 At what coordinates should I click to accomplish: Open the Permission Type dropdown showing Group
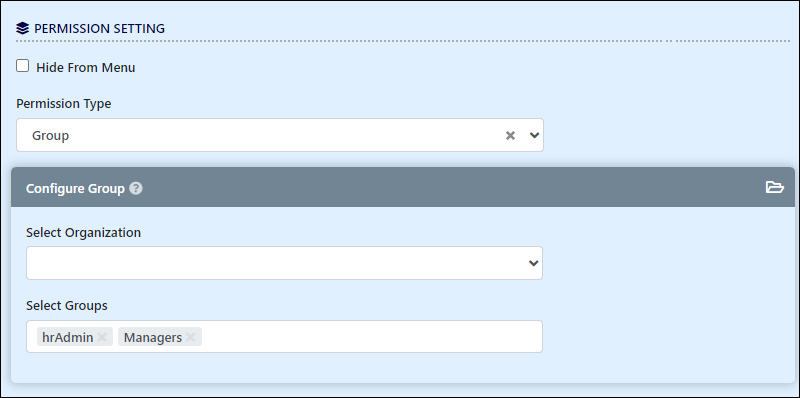(x=280, y=135)
